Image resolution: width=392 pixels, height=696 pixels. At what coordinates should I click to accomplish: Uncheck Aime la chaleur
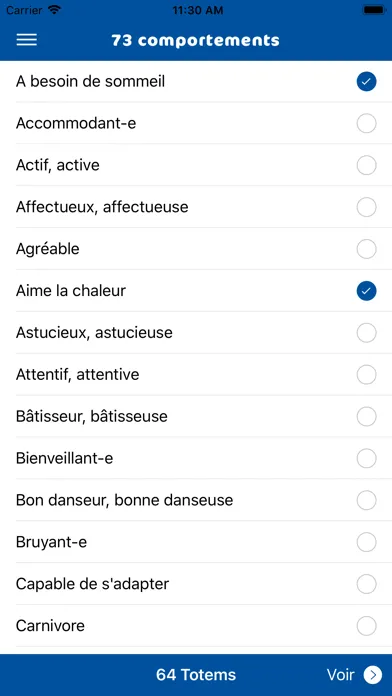(366, 291)
